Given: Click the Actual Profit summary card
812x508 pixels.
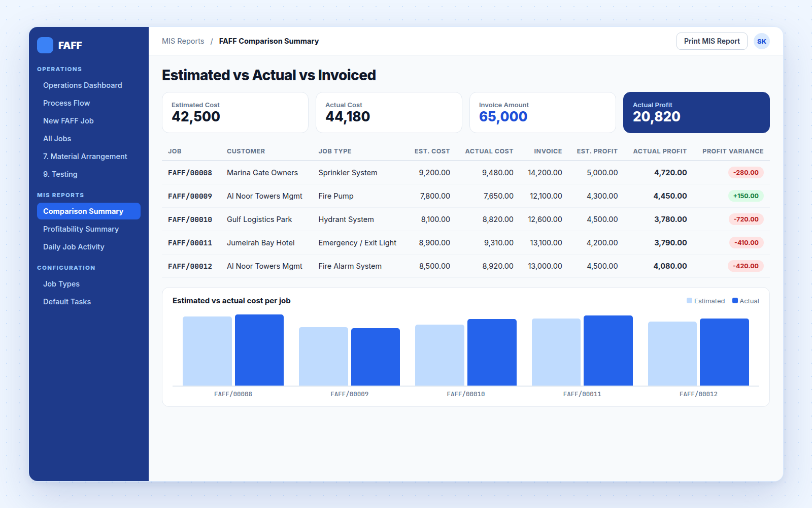Looking at the screenshot, I should (x=696, y=112).
